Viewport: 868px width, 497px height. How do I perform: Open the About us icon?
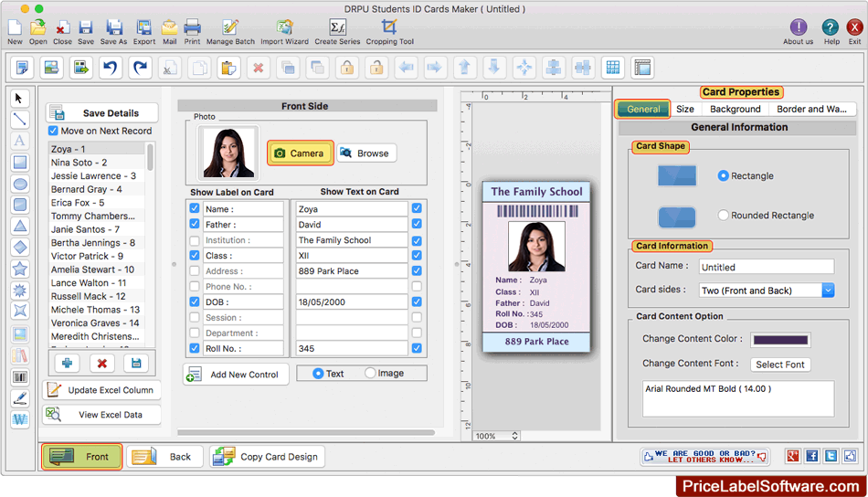798,32
